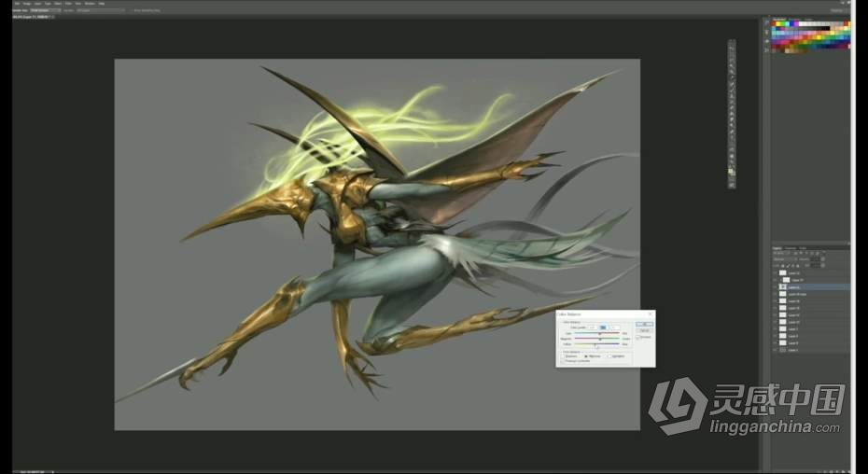Screen dimensions: 868x474
Task: Click the Magenta-Green slider track
Action: pyautogui.click(x=596, y=339)
